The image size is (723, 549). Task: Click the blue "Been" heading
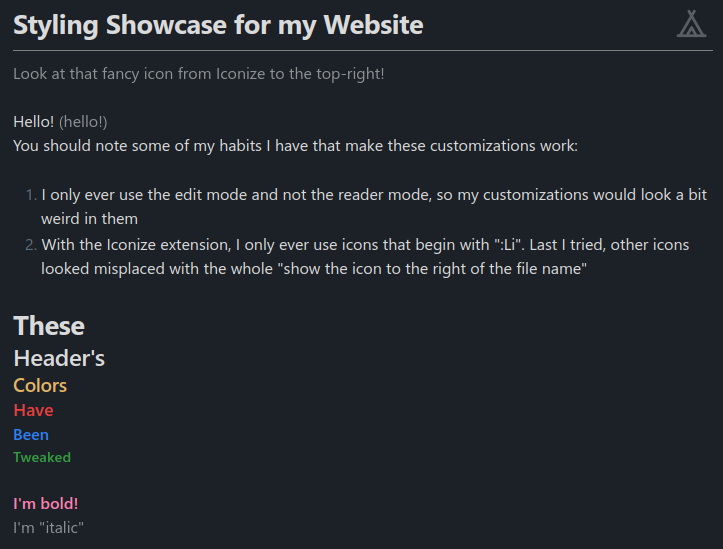pyautogui.click(x=31, y=435)
